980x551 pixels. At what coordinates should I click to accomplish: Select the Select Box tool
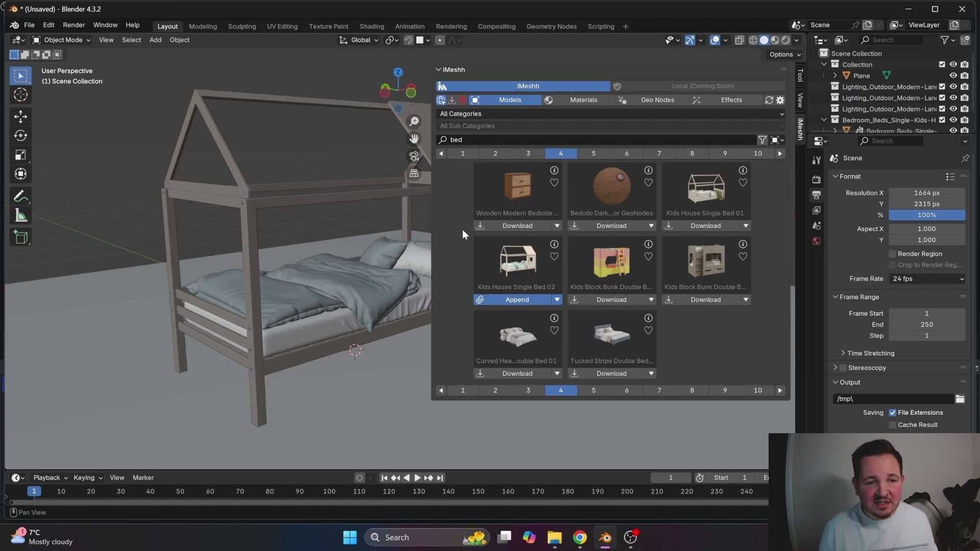pyautogui.click(x=20, y=76)
